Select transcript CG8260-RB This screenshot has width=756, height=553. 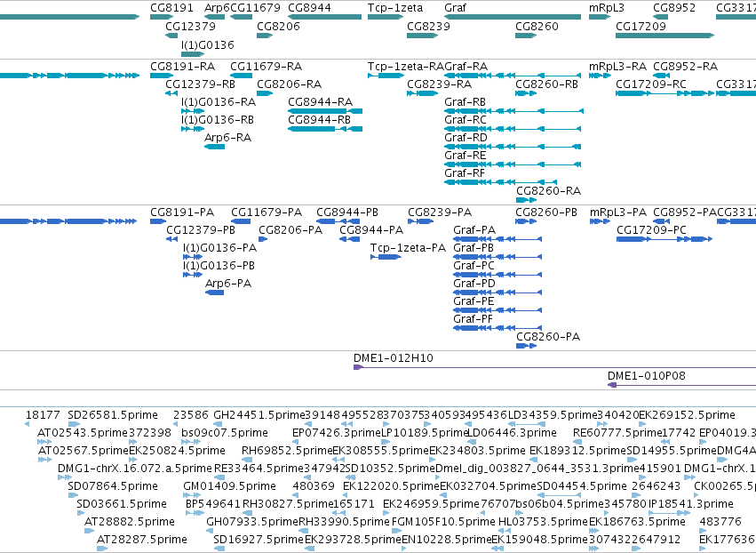click(x=526, y=93)
